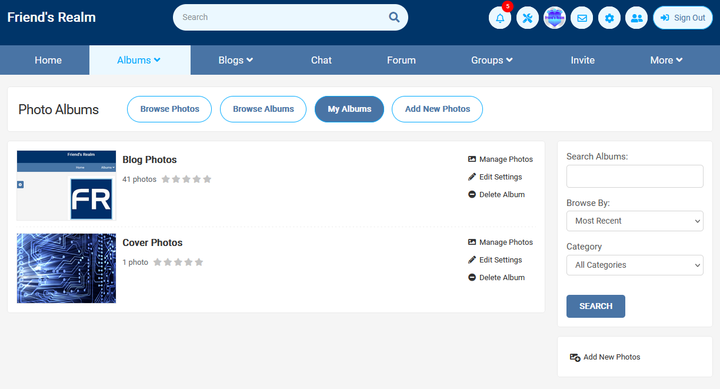Screen dimensions: 720x389
Task: Click the search magnifier icon
Action: coord(394,17)
